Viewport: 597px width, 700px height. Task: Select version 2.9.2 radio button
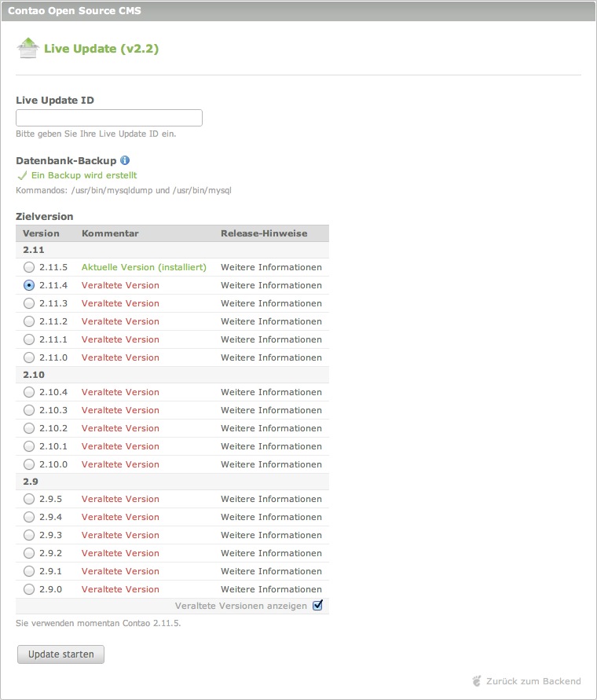[29, 553]
